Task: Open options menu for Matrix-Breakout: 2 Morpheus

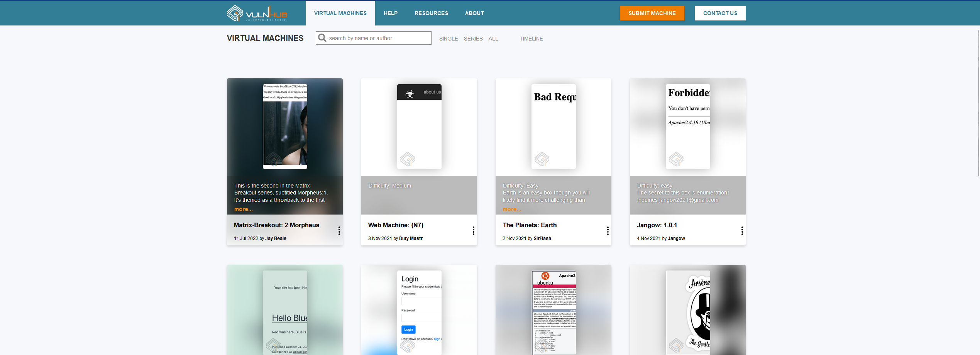Action: (339, 231)
